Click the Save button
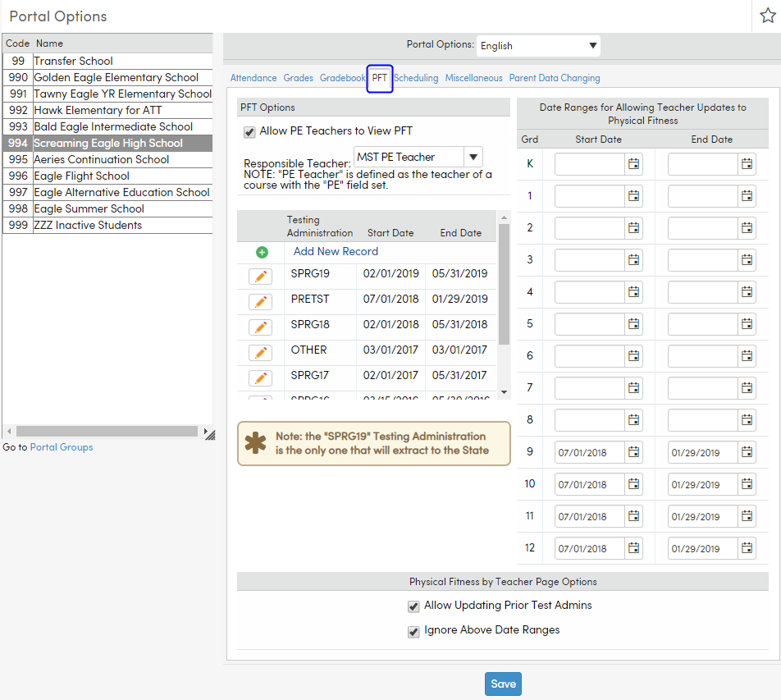The image size is (781, 700). click(x=502, y=683)
